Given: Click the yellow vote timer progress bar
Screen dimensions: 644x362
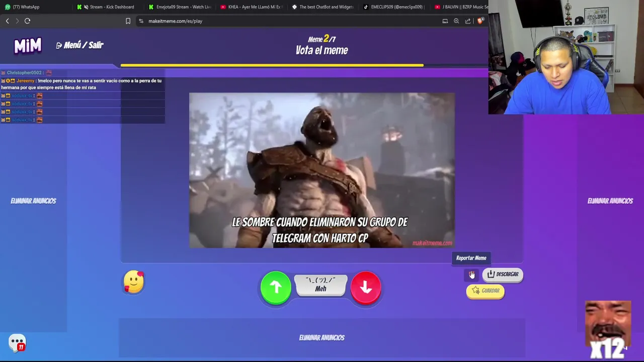Looking at the screenshot, I should [272, 65].
